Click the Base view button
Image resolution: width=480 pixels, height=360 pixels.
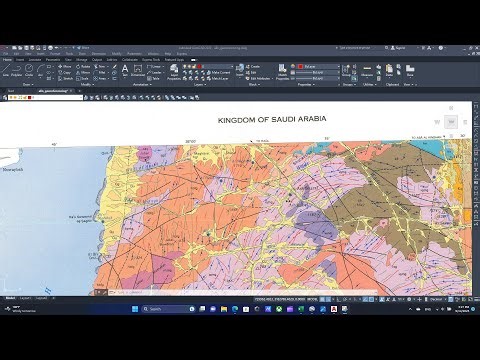click(410, 70)
